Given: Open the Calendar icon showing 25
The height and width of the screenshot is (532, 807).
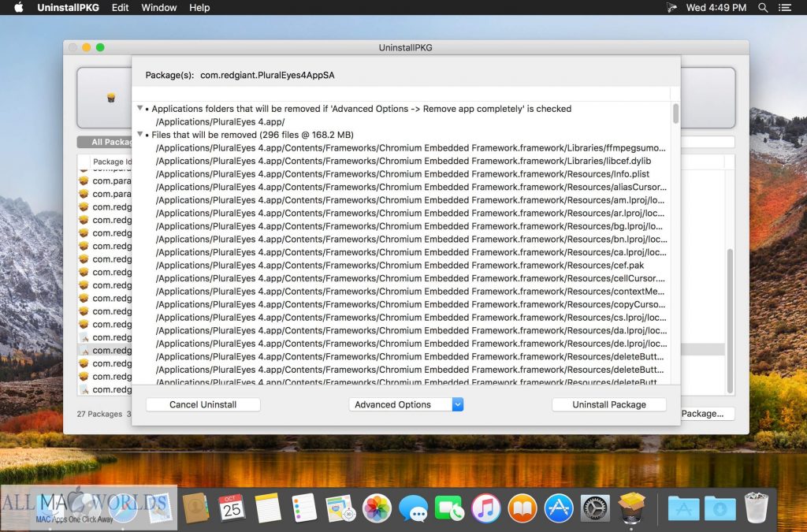Looking at the screenshot, I should coord(232,508).
